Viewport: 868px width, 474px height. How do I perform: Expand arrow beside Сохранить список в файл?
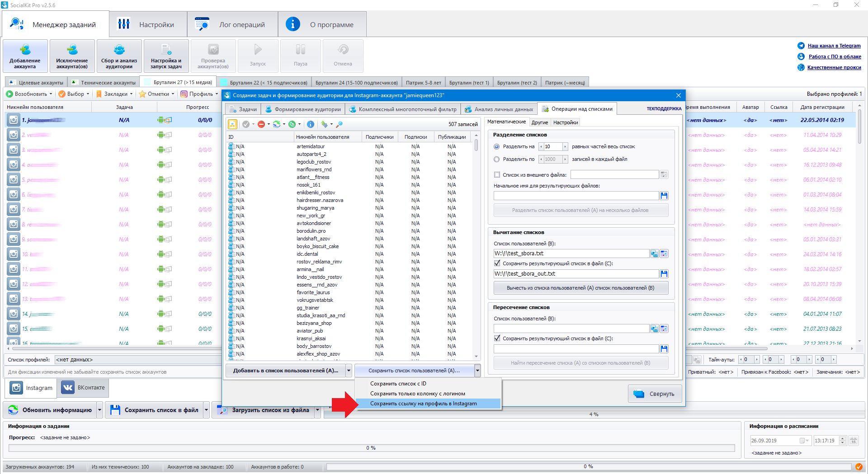206,410
